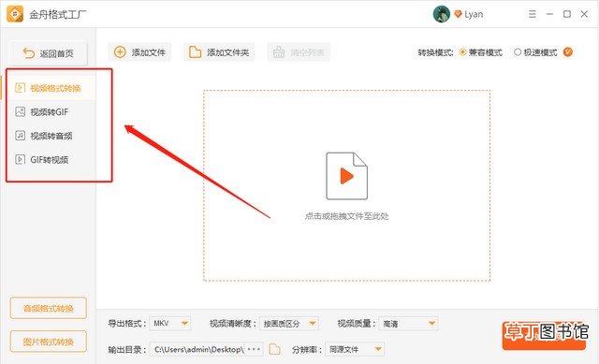
Task: Click the 导出格式 label
Action: pyautogui.click(x=127, y=324)
